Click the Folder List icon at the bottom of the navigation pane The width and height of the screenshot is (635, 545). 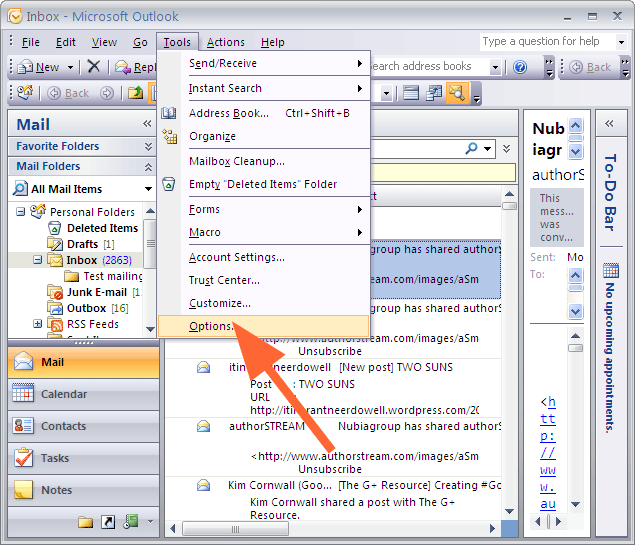85,522
